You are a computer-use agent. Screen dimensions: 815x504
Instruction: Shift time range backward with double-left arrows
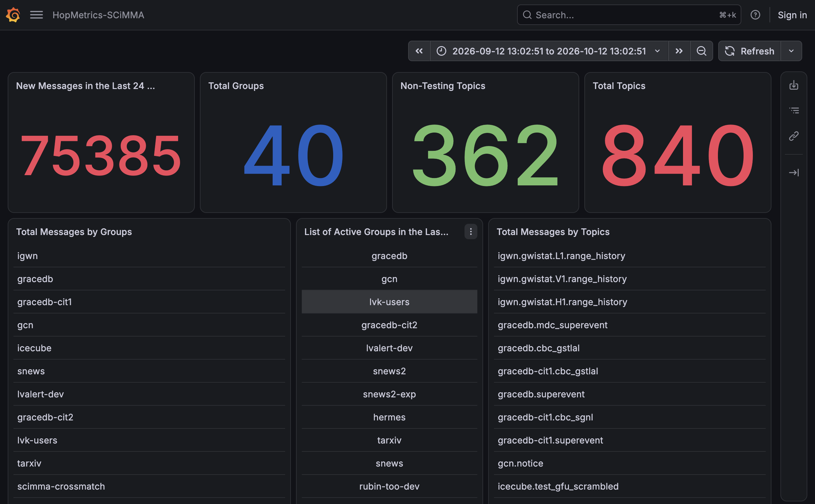click(x=419, y=51)
